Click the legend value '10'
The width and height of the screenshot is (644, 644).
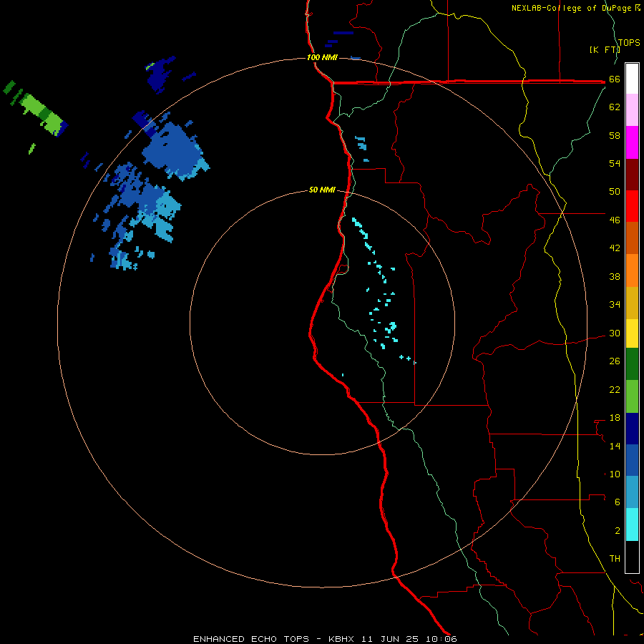[x=615, y=474]
